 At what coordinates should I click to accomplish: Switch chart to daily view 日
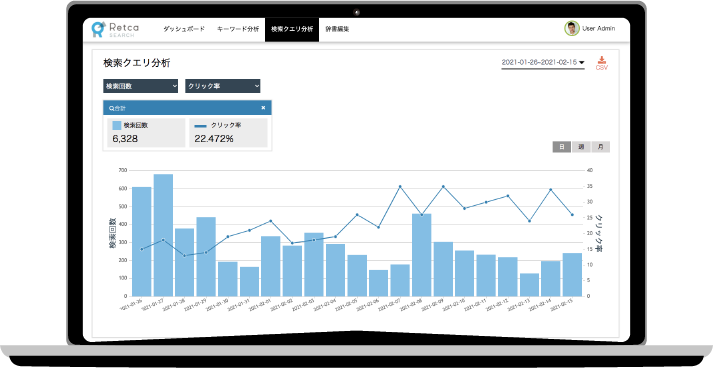pyautogui.click(x=562, y=147)
